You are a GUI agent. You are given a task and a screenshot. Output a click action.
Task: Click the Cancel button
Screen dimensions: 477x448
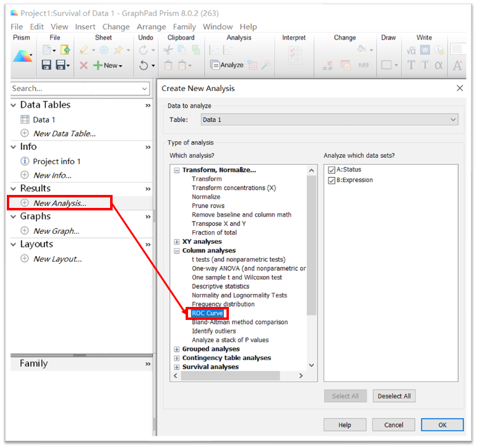pyautogui.click(x=393, y=425)
